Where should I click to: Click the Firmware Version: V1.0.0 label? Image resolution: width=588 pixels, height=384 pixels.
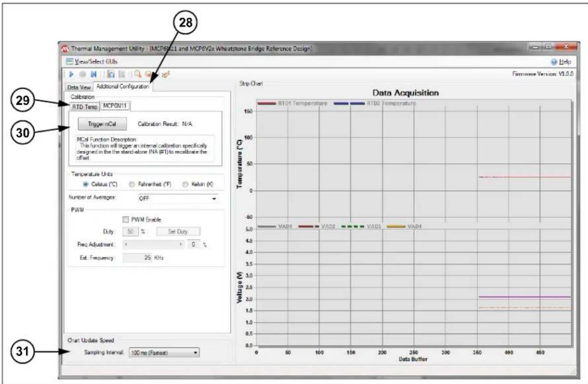coord(543,74)
